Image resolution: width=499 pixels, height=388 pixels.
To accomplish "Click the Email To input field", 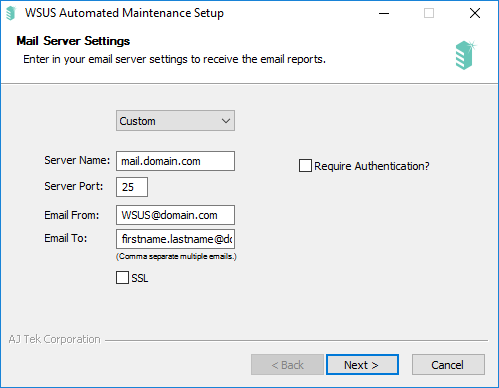I will (175, 239).
